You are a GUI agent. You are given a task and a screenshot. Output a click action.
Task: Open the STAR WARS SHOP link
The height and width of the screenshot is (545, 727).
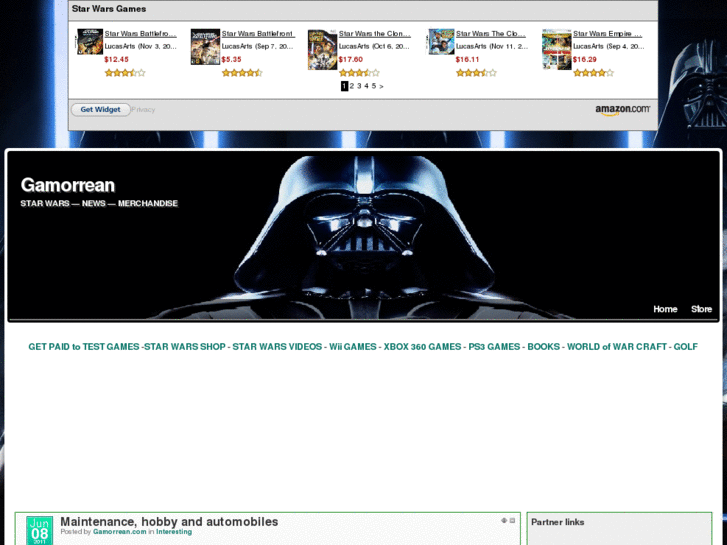click(x=185, y=347)
